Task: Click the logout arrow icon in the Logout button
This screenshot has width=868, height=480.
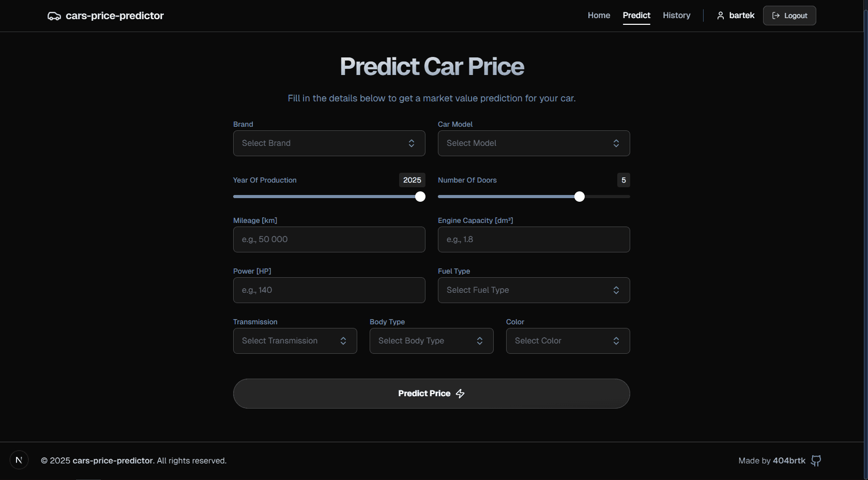Action: 775,16
